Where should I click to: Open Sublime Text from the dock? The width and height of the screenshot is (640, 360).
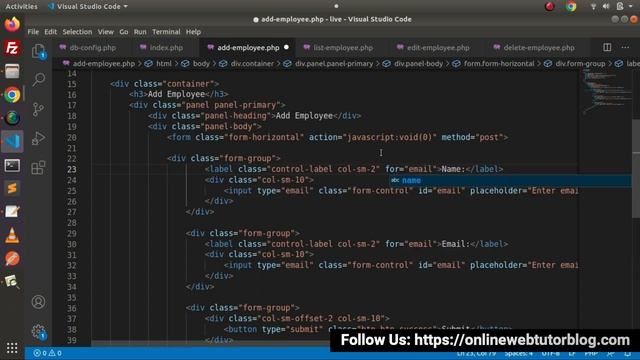pos(12,189)
